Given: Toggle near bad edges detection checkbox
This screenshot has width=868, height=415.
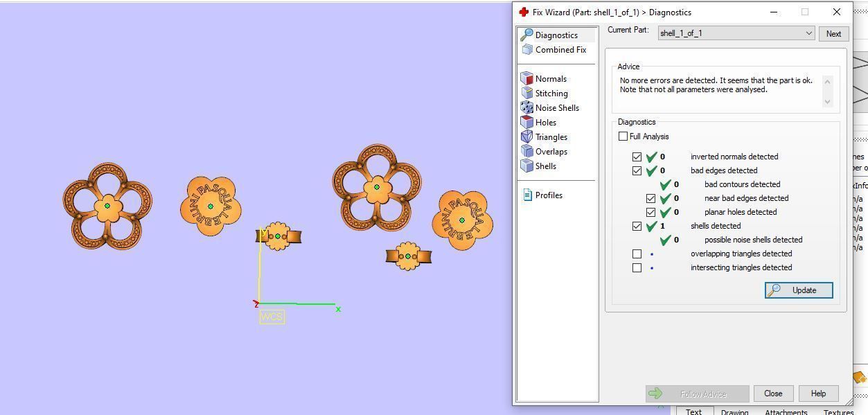Looking at the screenshot, I should click(x=650, y=198).
